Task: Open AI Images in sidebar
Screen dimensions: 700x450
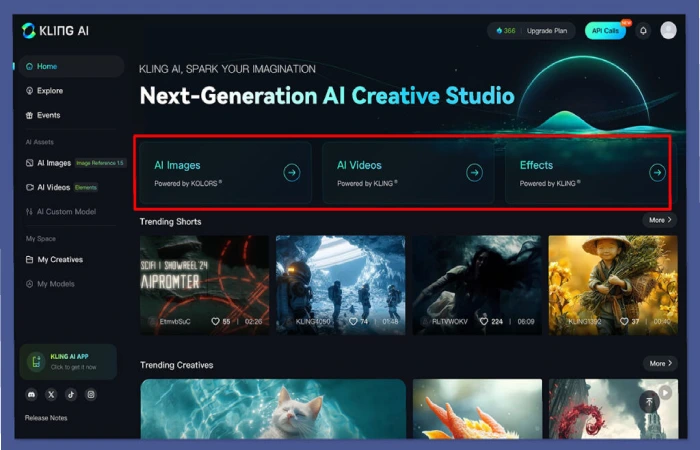Action: coord(48,163)
